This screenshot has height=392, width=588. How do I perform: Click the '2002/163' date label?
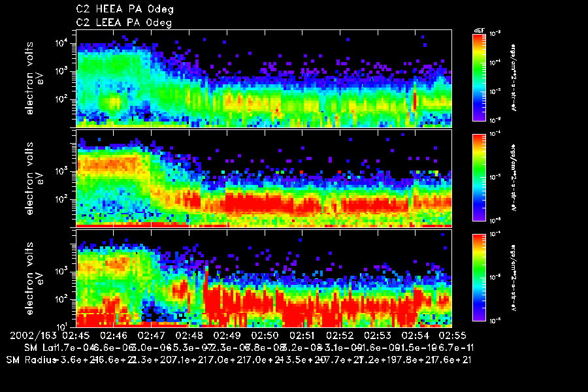pos(33,335)
